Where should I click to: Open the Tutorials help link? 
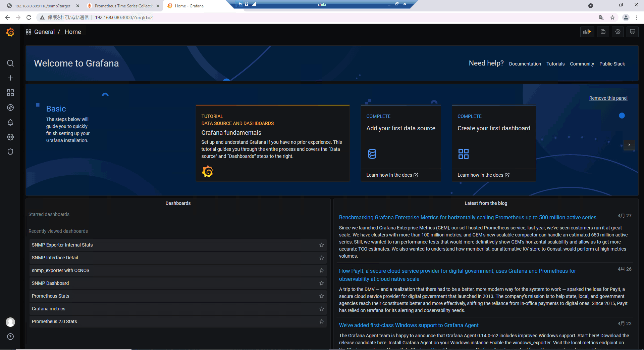pyautogui.click(x=555, y=64)
